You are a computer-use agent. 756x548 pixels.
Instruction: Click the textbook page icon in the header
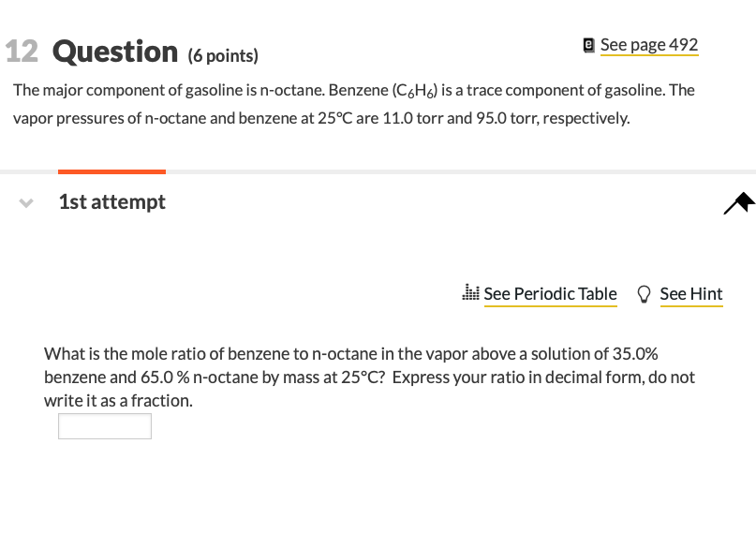[x=587, y=43]
